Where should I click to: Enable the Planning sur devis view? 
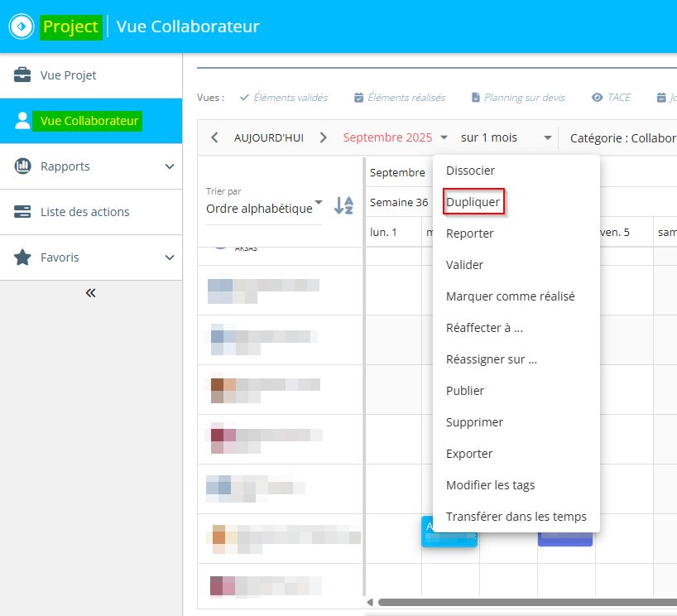coord(518,98)
